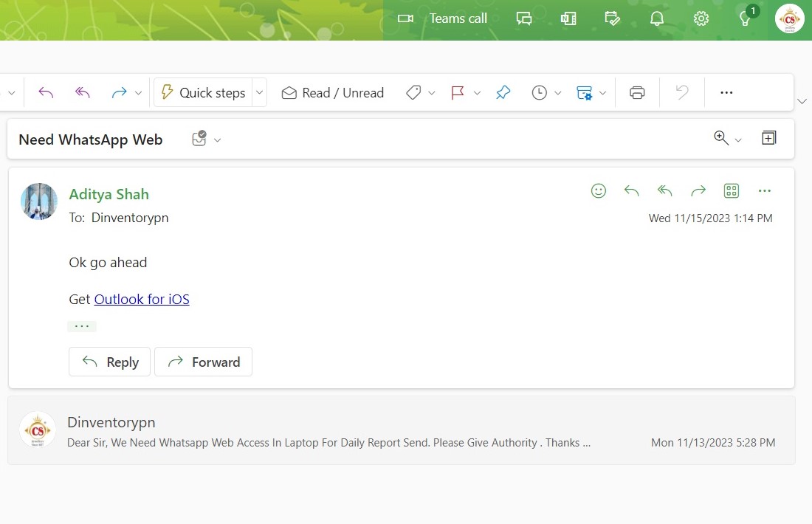Image resolution: width=812 pixels, height=524 pixels.
Task: Click the Dinventorypn CS avatar
Action: pos(38,430)
